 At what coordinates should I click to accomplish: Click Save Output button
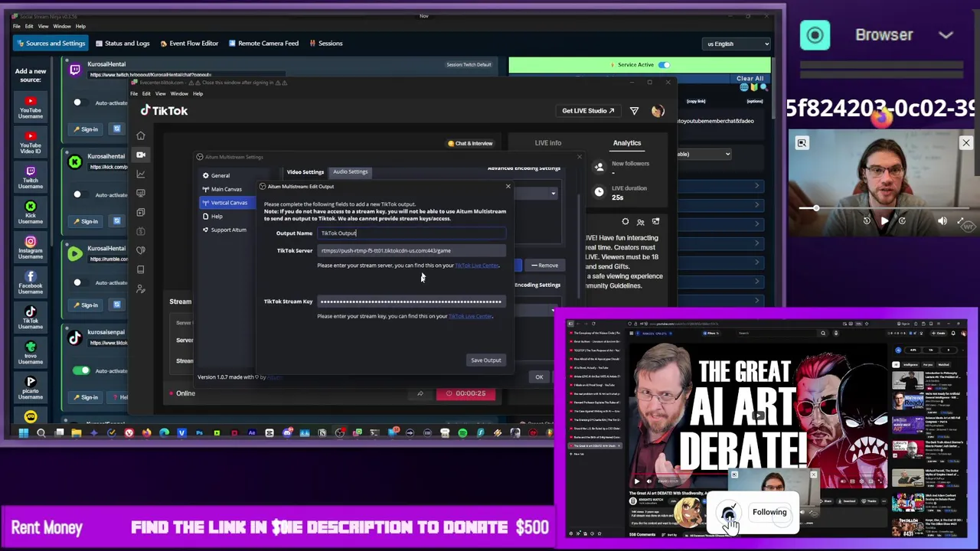(x=486, y=360)
